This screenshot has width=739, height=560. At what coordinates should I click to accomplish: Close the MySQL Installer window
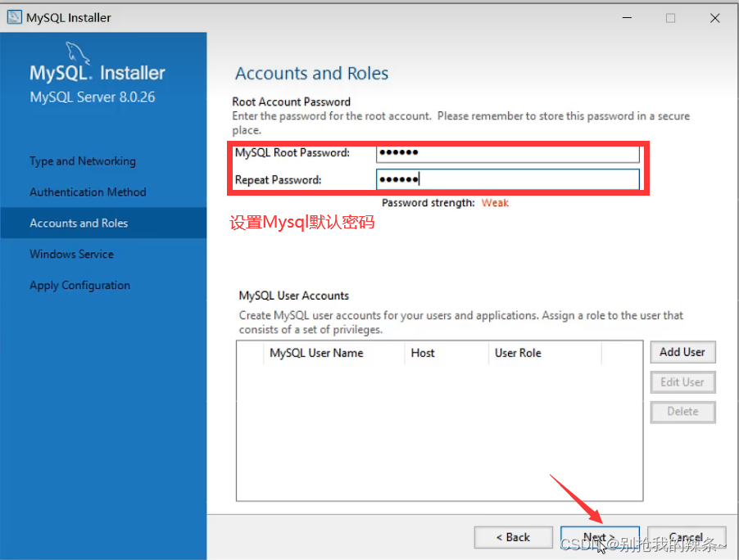[x=714, y=18]
